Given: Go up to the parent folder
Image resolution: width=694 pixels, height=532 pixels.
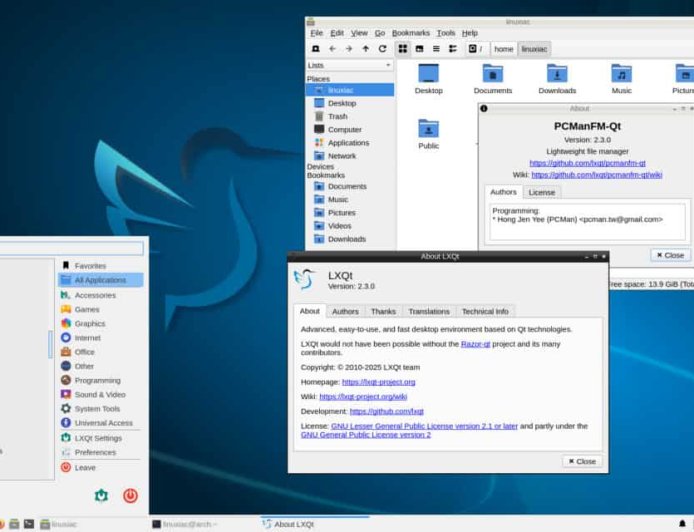Looking at the screenshot, I should 365,48.
